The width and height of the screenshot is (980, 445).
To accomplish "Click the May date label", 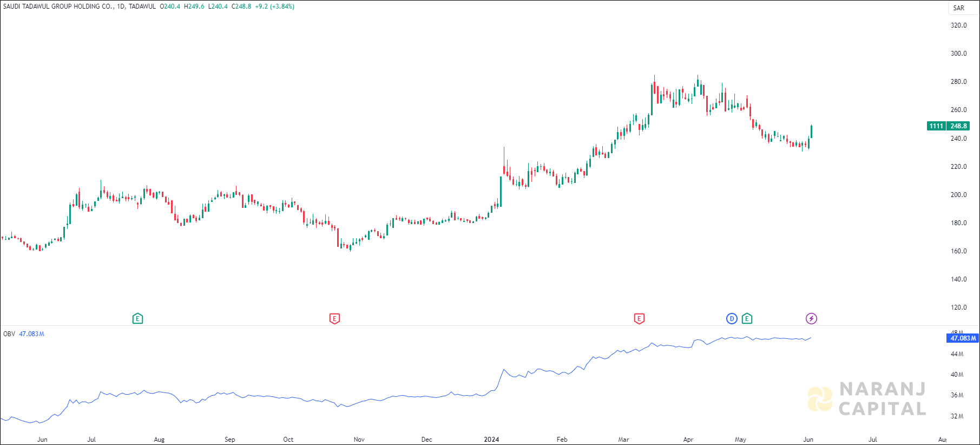I will 740,440.
